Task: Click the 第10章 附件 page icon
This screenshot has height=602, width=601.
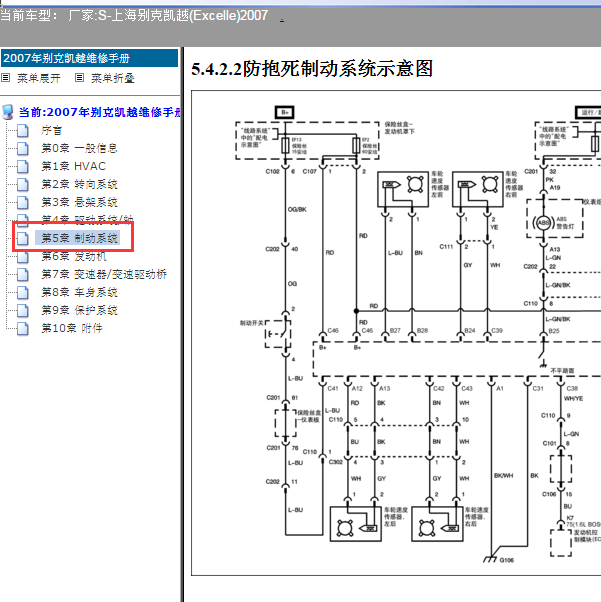Action: pyautogui.click(x=23, y=328)
